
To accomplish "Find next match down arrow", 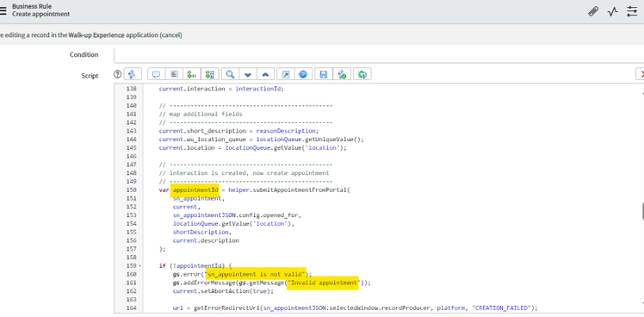I will click(x=248, y=74).
